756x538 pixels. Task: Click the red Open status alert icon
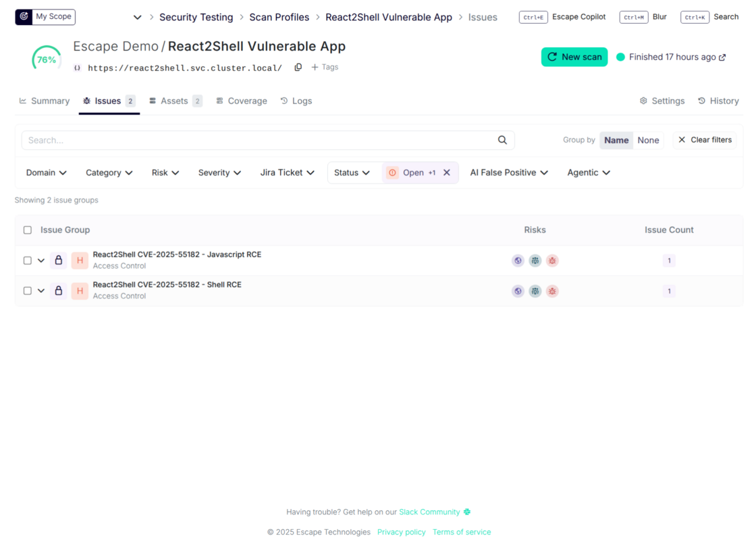click(392, 173)
